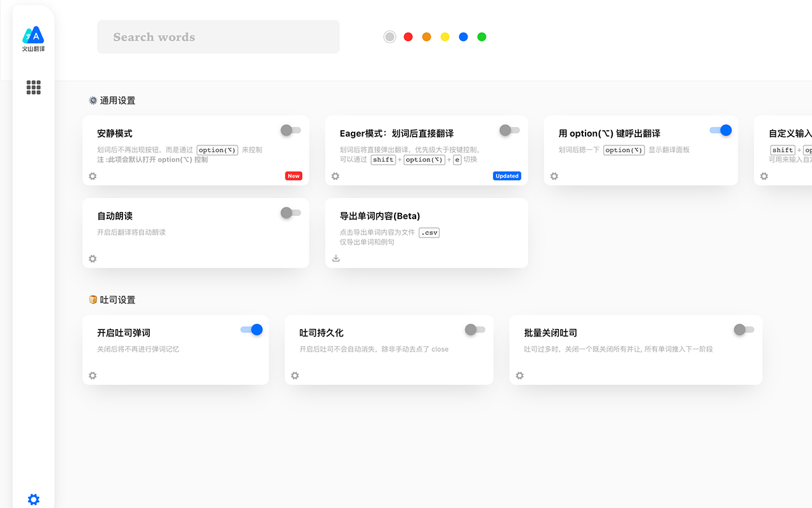Click the box emoji beside 吐司设置
812x508 pixels.
point(93,300)
